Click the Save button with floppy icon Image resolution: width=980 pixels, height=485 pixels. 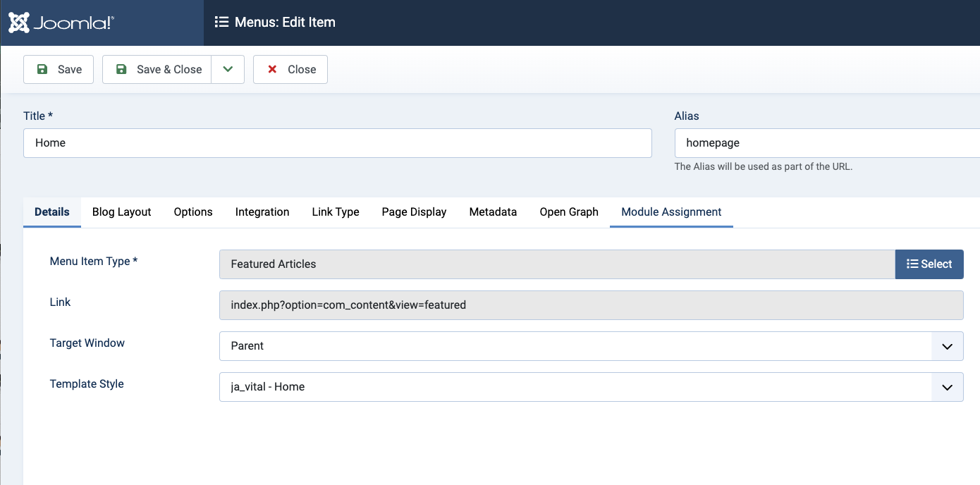coord(59,69)
